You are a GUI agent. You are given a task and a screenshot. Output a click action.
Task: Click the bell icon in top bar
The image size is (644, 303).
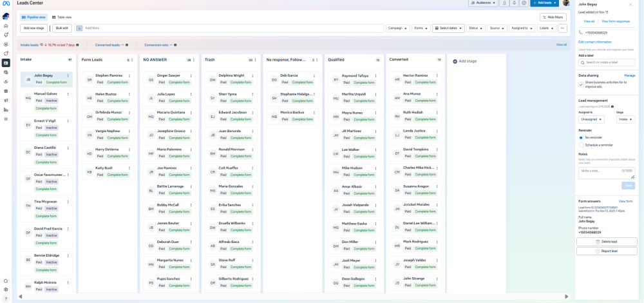[514, 3]
